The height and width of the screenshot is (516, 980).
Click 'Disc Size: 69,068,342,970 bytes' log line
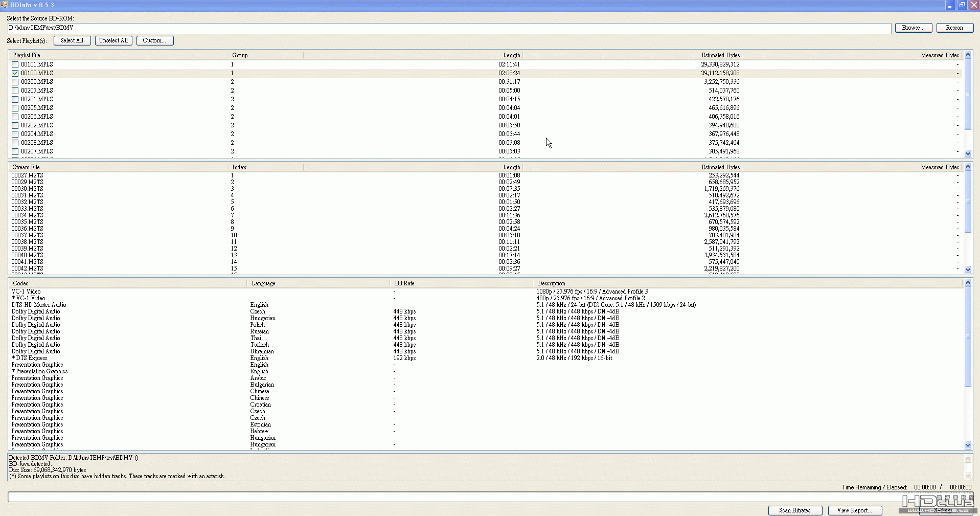(x=48, y=470)
